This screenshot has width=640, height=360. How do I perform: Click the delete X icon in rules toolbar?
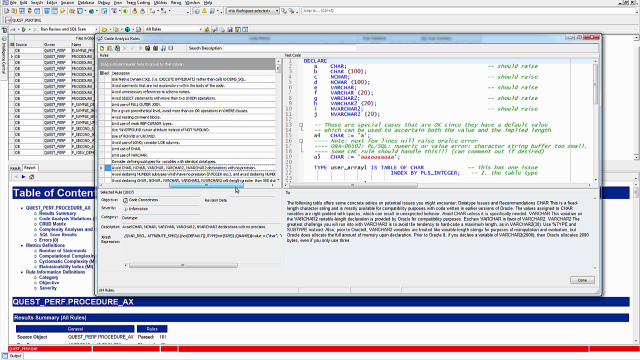(x=125, y=48)
